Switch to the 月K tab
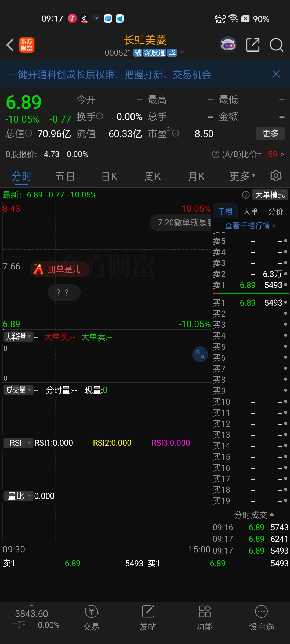Image resolution: width=290 pixels, height=644 pixels. pos(196,176)
